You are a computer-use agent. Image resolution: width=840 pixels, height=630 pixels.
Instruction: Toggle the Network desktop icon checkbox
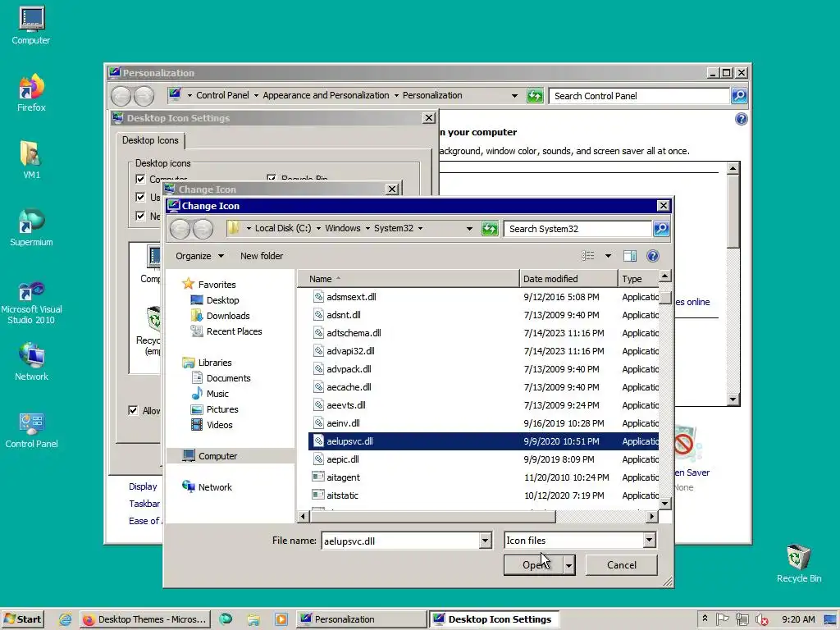[x=140, y=216]
